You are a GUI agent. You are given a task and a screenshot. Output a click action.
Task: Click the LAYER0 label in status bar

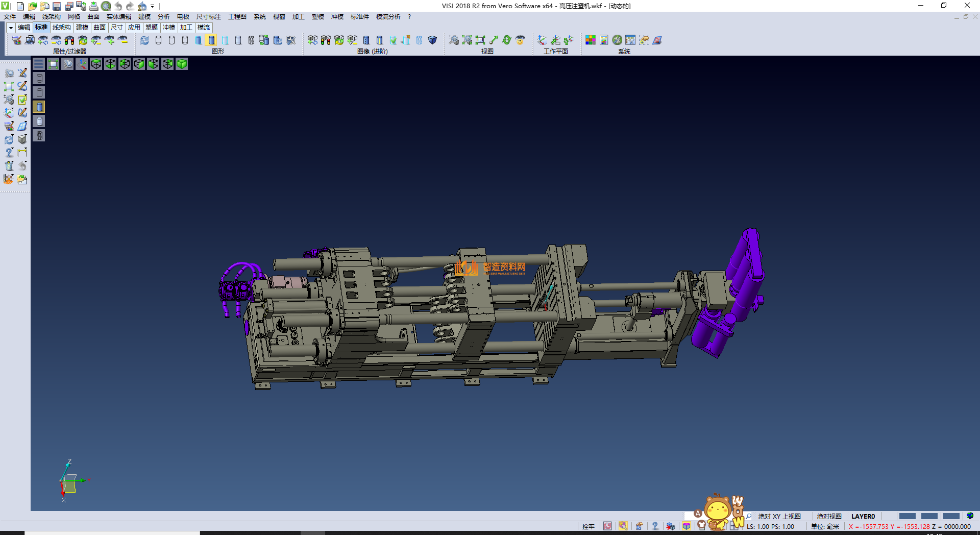coord(863,516)
